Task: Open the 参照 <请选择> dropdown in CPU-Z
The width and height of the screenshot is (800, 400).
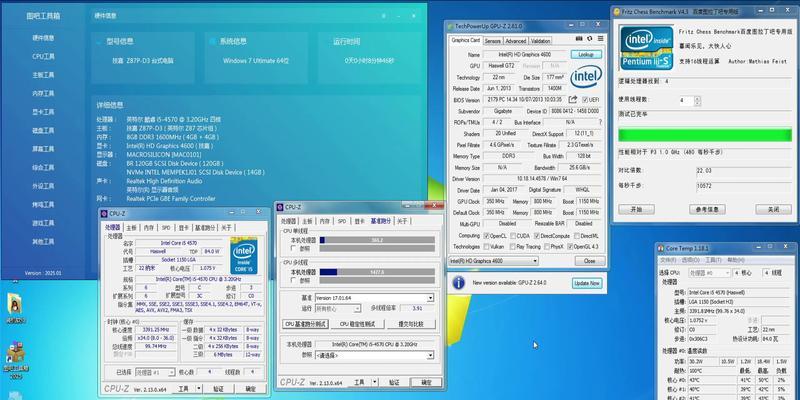Action: click(x=374, y=355)
